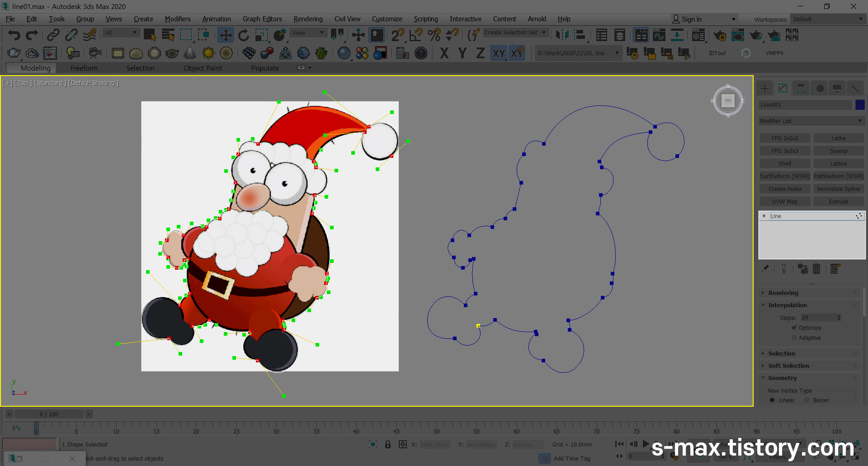Apply the Lathe modifier button

tap(838, 138)
